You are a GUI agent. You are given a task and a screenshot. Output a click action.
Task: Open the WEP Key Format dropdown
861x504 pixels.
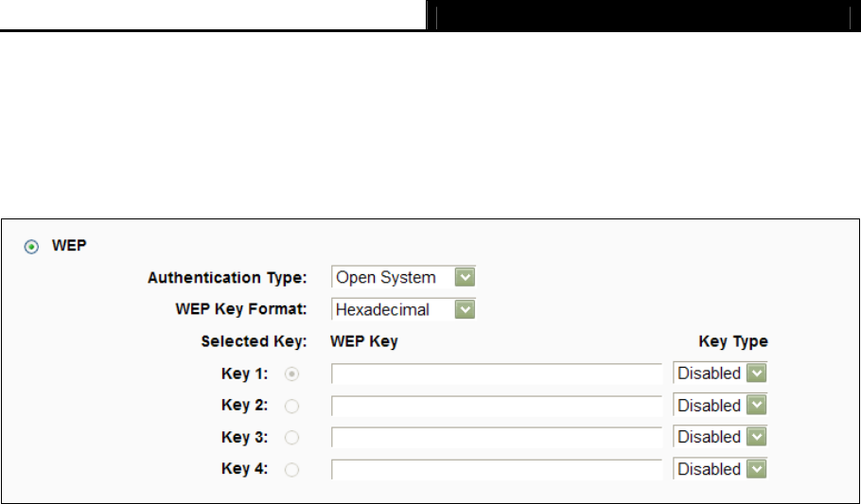tap(403, 309)
